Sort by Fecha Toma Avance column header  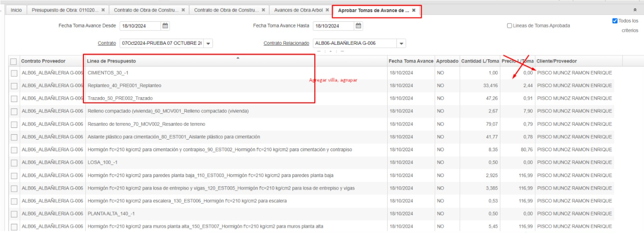pos(411,61)
